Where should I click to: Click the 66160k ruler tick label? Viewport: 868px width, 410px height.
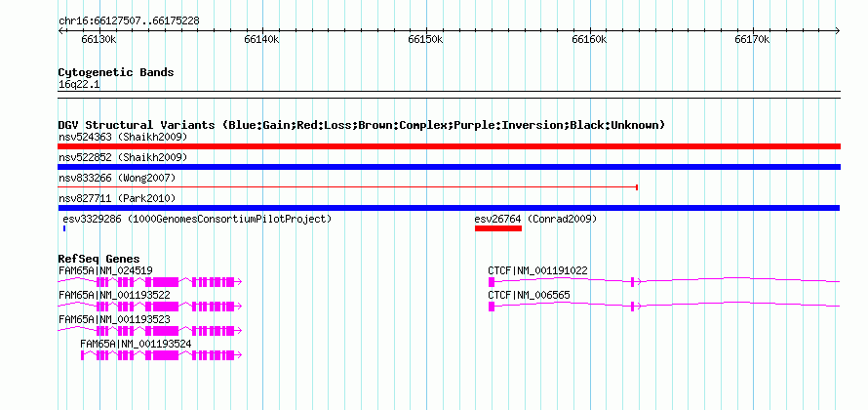pyautogui.click(x=589, y=40)
